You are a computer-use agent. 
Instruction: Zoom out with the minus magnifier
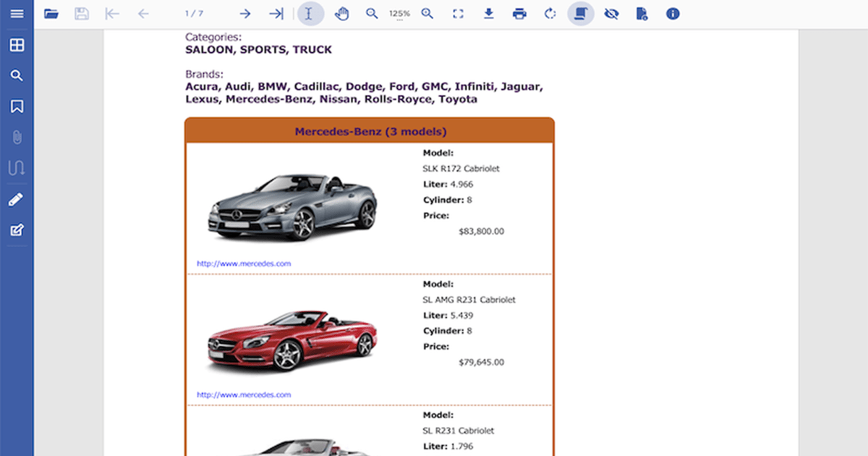coord(372,14)
